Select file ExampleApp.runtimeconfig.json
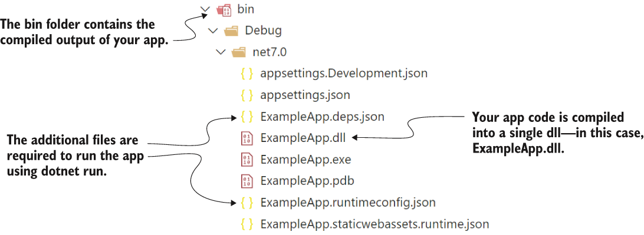The image size is (644, 235). (x=348, y=203)
